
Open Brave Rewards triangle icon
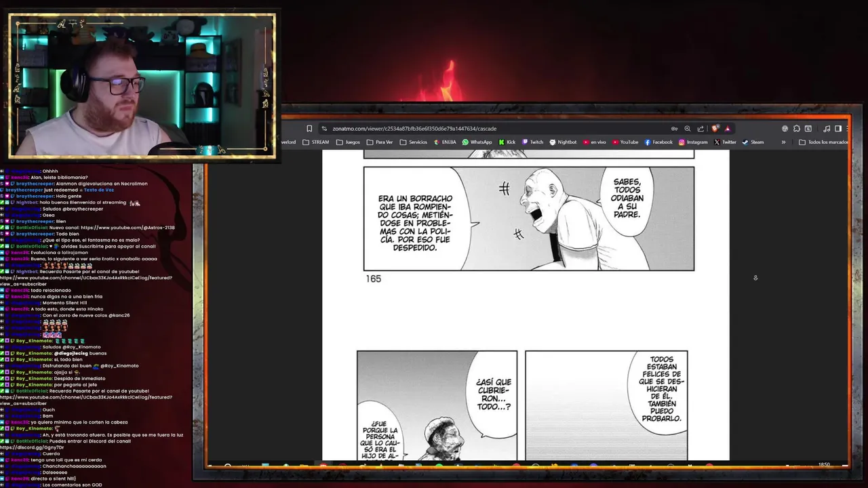[727, 129]
